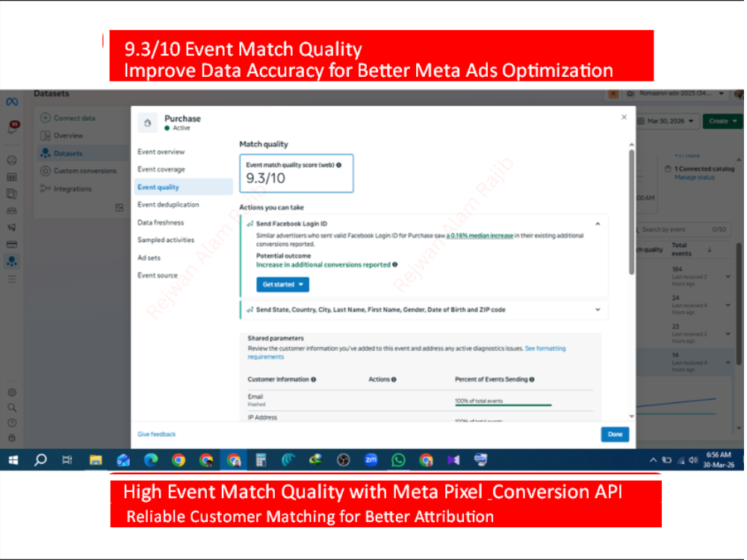Click info icon beside Customer Information header

(314, 379)
